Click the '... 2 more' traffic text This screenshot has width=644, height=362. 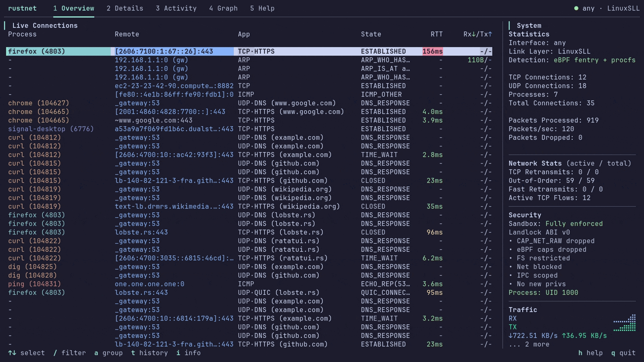coord(529,344)
